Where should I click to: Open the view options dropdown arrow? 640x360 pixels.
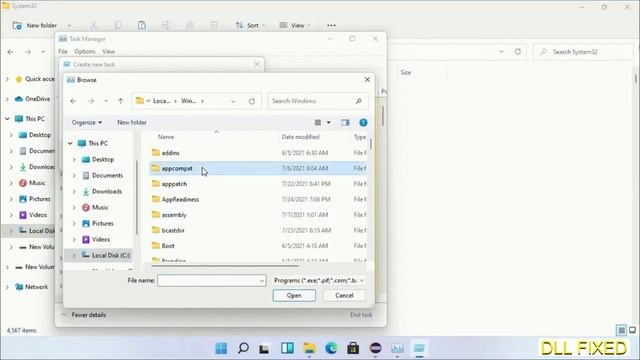(329, 122)
